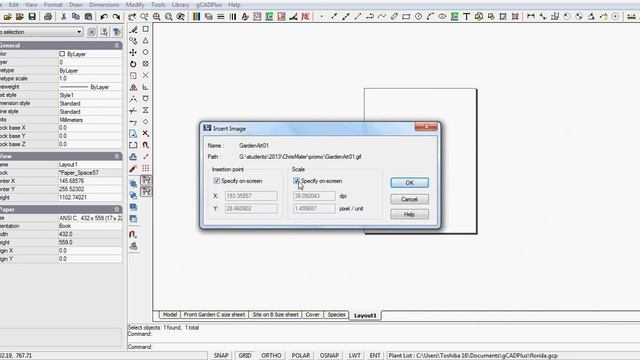Click the dpi scale field
640x360 pixels.
[x=314, y=196]
